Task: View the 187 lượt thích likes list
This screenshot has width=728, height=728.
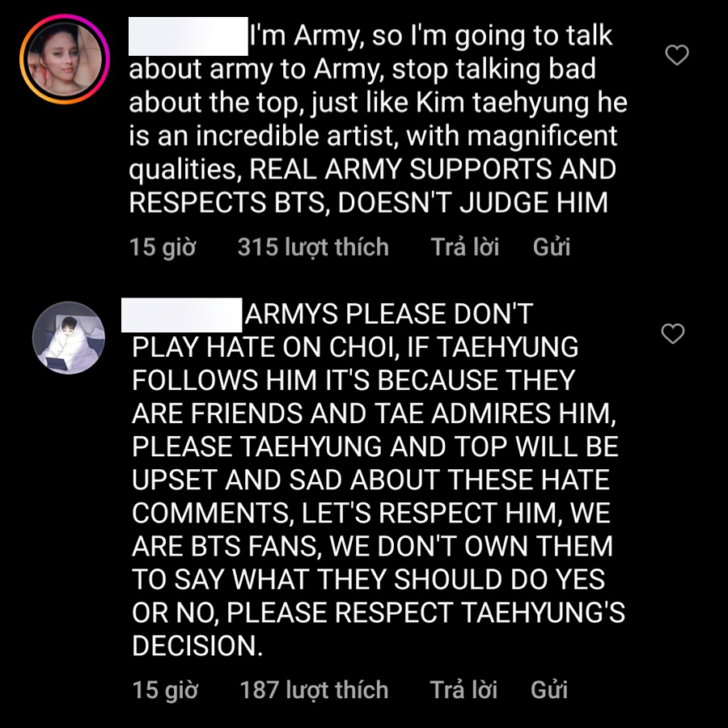Action: coord(314,689)
